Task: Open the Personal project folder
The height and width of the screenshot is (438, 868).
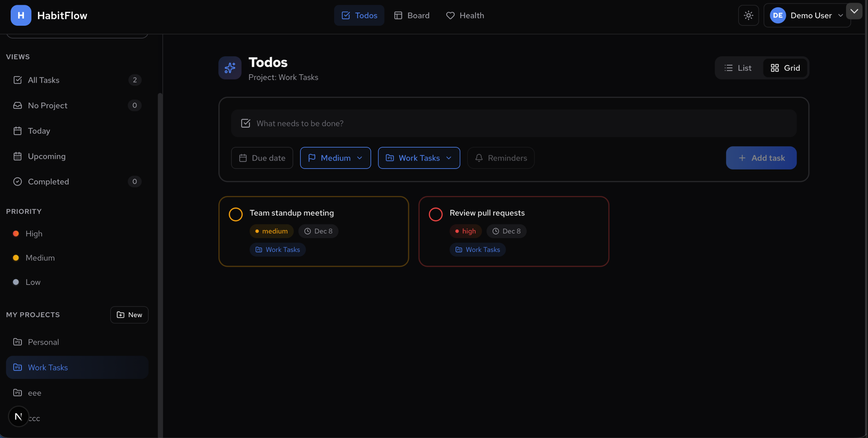Action: click(43, 342)
